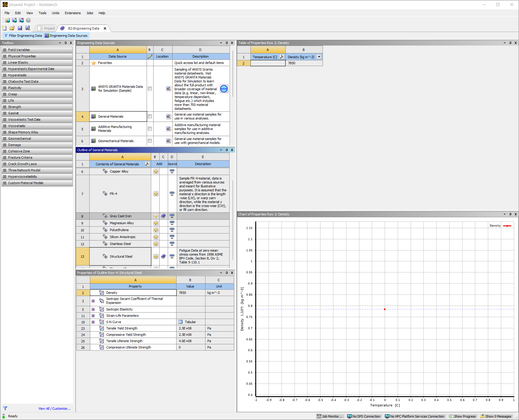The image size is (519, 420).
Task: Sort Temperature column in density table
Action: pyautogui.click(x=282, y=57)
